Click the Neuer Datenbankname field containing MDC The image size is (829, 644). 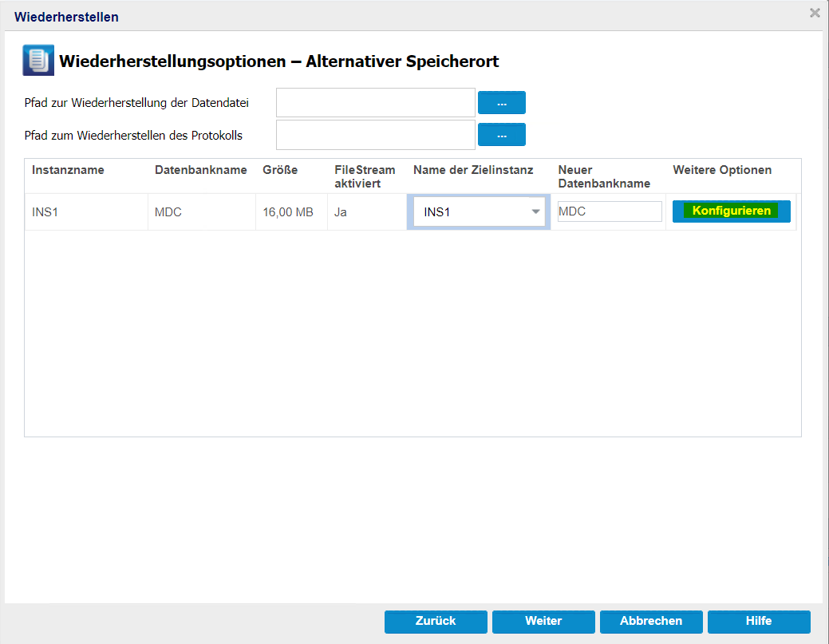[610, 211]
